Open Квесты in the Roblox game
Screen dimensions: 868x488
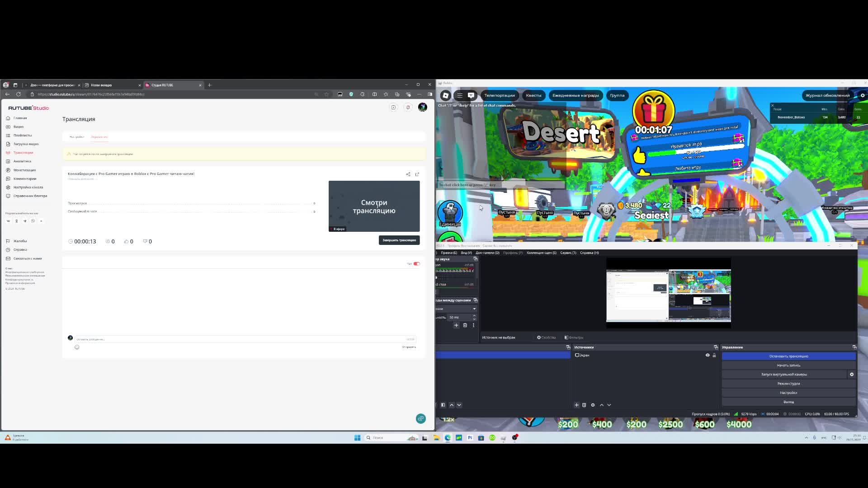(x=533, y=95)
